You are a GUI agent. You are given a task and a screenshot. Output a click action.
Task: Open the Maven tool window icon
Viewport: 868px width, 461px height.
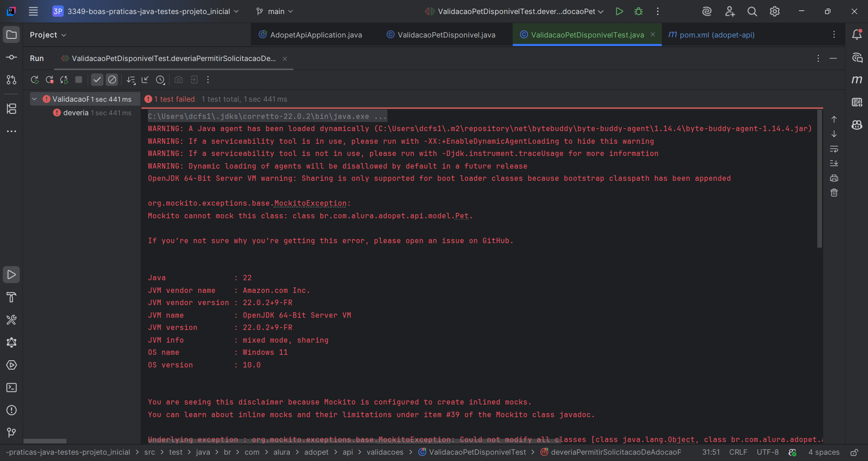click(x=857, y=80)
